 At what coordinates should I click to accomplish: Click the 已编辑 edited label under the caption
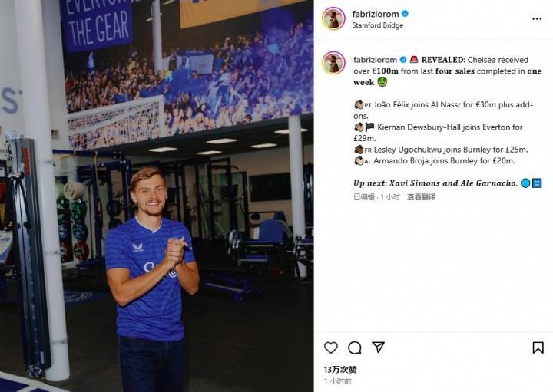click(364, 197)
